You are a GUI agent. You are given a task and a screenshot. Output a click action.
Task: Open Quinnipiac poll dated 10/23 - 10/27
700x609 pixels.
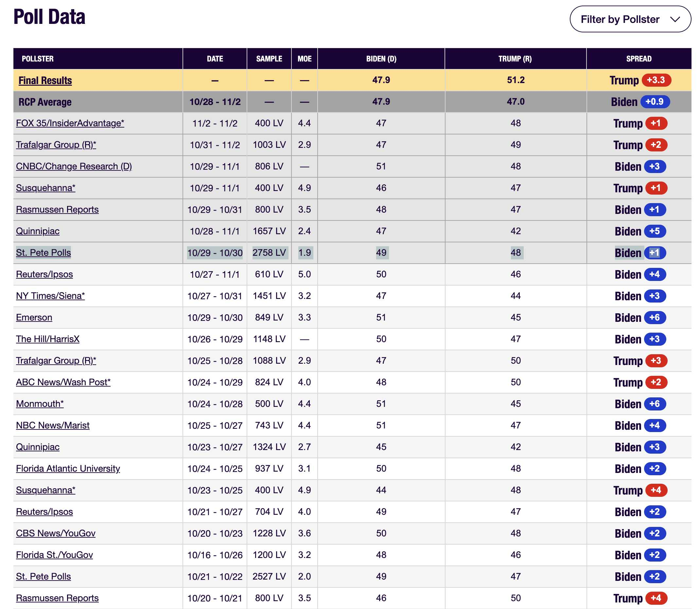tap(38, 447)
